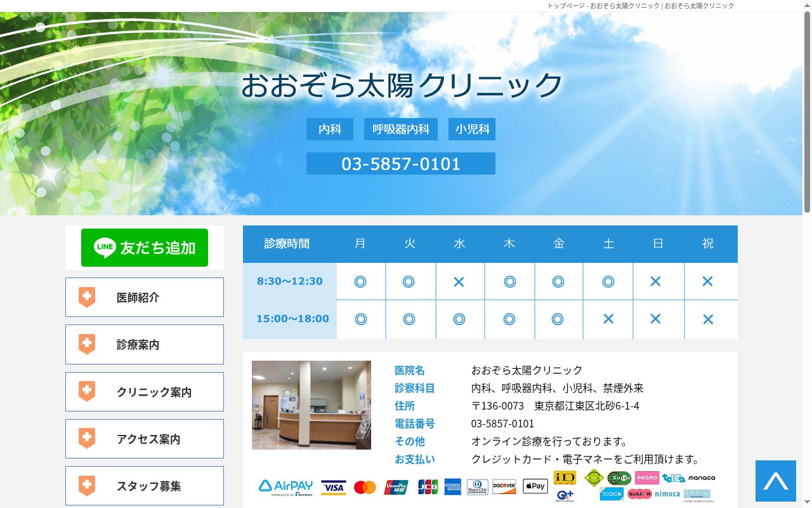This screenshot has height=508, width=812.
Task: Click the back-to-top arrow button
Action: click(776, 481)
